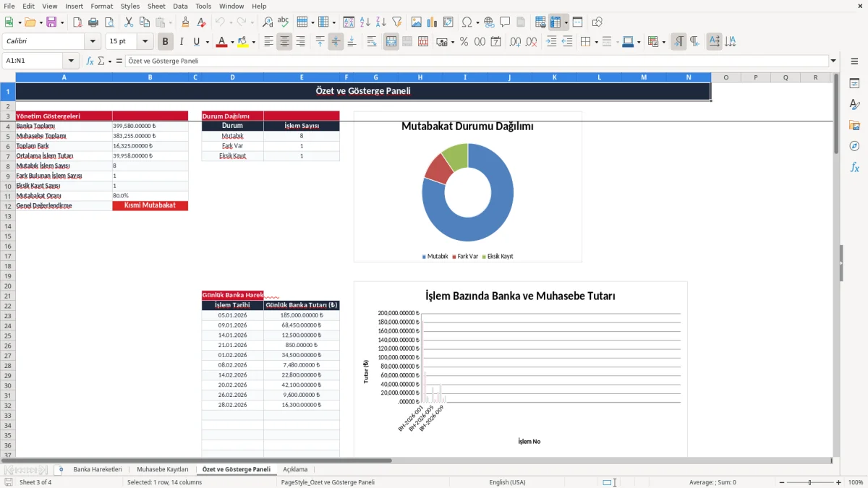Screen dimensions: 868x488
Task: Click the zoom slider in status bar
Action: coord(809,482)
